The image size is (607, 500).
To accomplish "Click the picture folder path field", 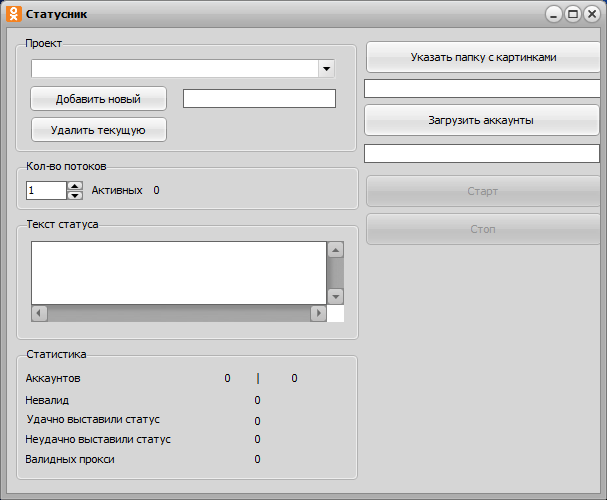I will coord(481,89).
